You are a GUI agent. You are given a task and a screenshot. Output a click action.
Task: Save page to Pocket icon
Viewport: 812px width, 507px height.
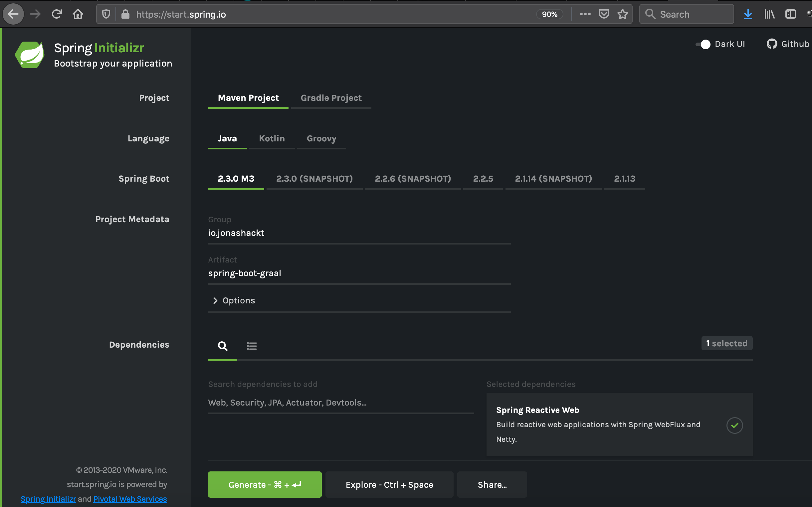click(604, 14)
